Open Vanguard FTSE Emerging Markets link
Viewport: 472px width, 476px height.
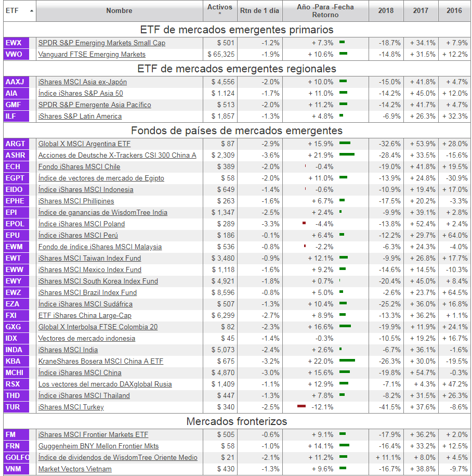pos(92,55)
